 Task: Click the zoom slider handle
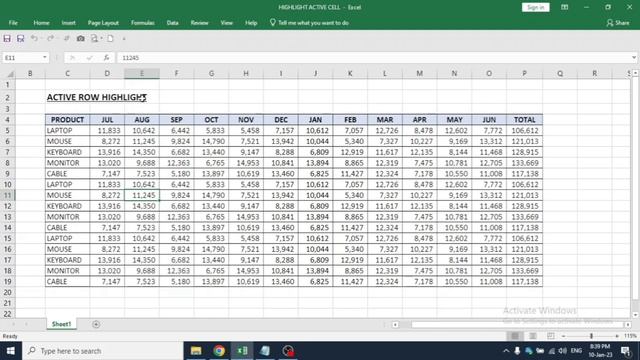591,336
